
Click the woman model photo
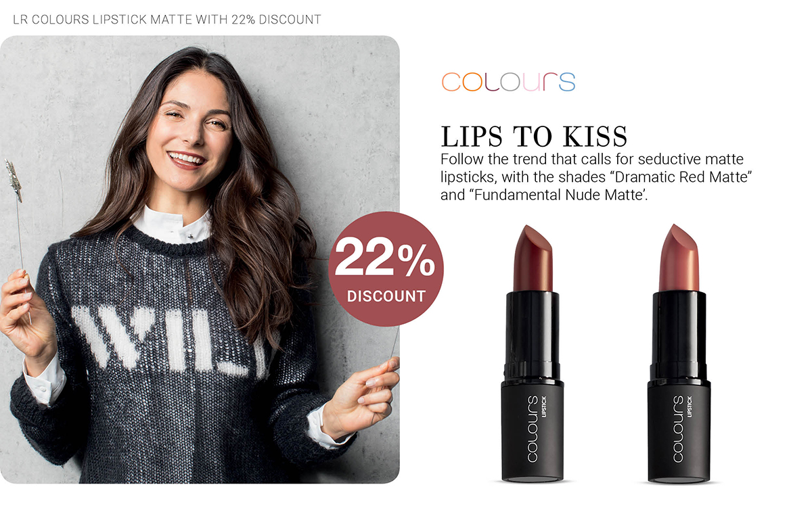pos(200,259)
